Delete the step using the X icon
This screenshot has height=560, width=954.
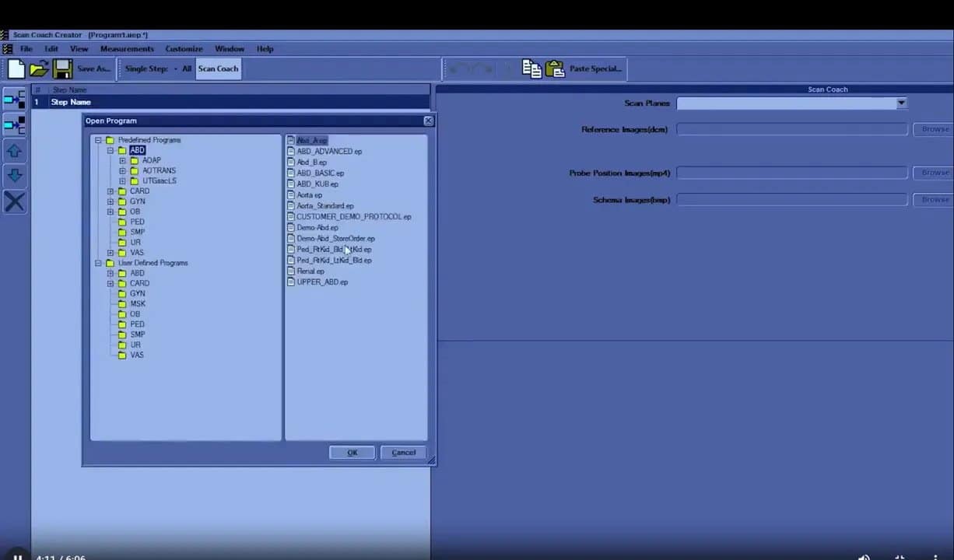16,201
